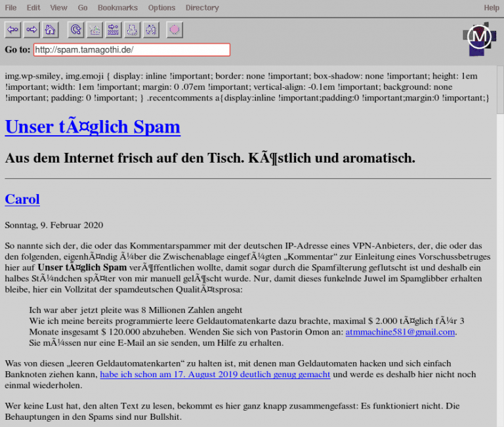
Task: Click the line Sie müssen nur eine E-Mail
Action: click(156, 343)
